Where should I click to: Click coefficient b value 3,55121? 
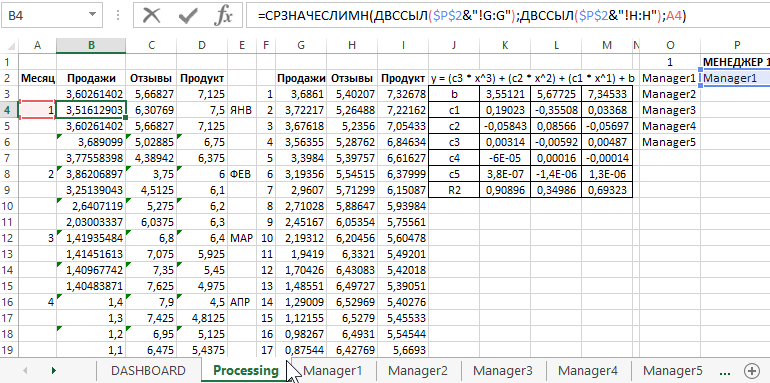click(505, 94)
